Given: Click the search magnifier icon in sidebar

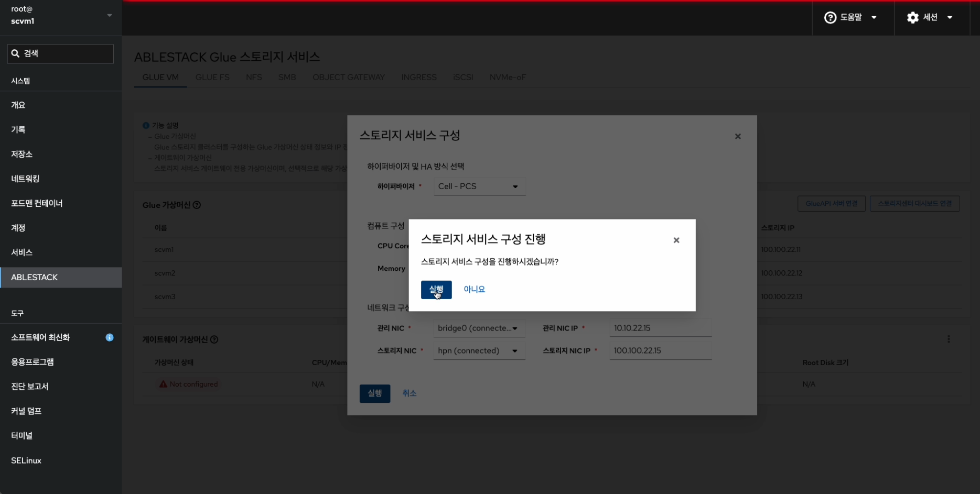Looking at the screenshot, I should point(16,53).
